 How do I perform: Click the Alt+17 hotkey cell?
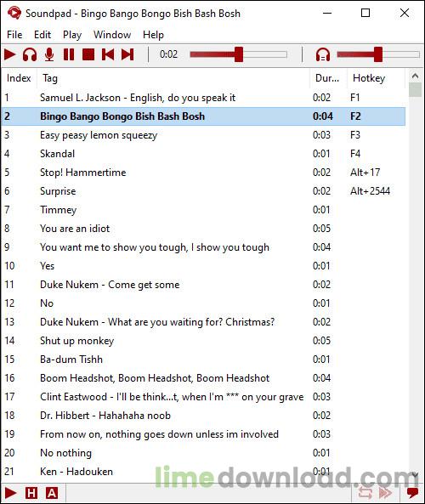pos(365,173)
